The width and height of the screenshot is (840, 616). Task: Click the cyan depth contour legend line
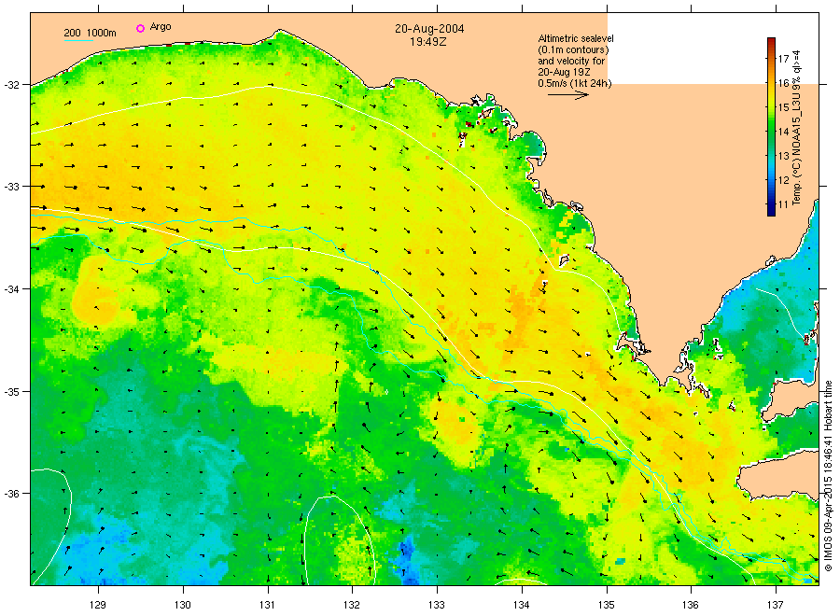78,40
